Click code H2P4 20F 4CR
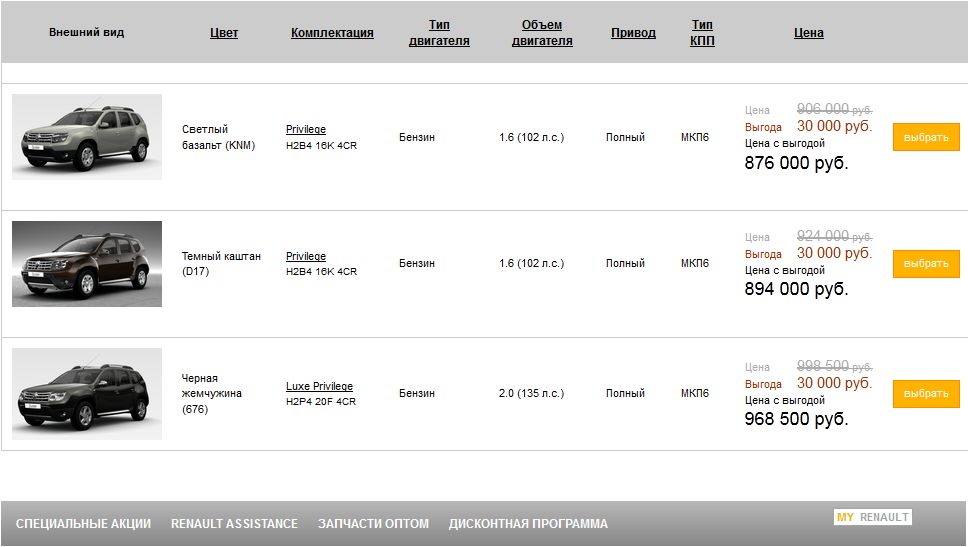This screenshot has height=547, width=968. coord(321,401)
